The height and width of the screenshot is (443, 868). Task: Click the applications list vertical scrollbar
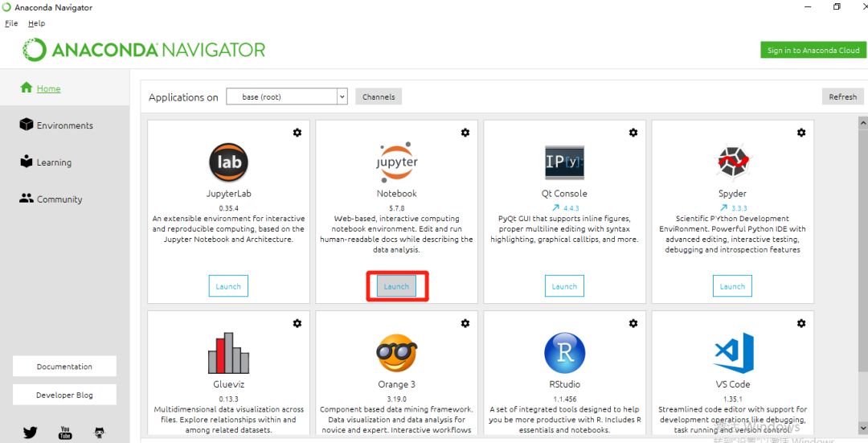863,249
